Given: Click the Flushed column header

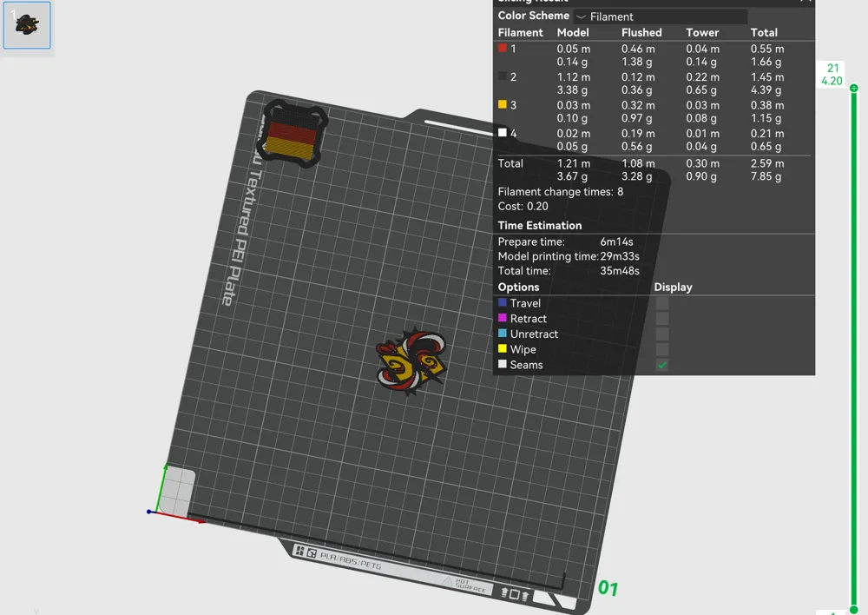Looking at the screenshot, I should click(641, 33).
